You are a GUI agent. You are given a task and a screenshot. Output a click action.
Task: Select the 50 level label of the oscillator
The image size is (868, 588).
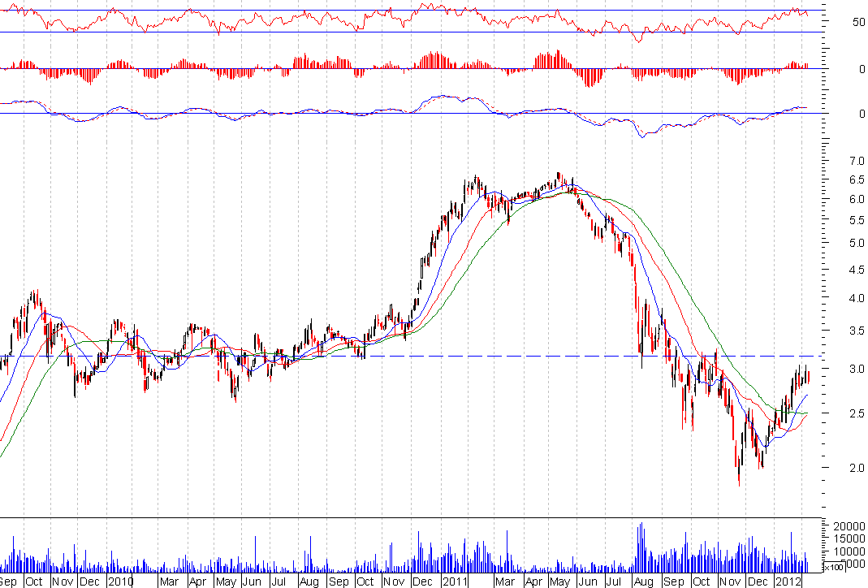coord(858,22)
